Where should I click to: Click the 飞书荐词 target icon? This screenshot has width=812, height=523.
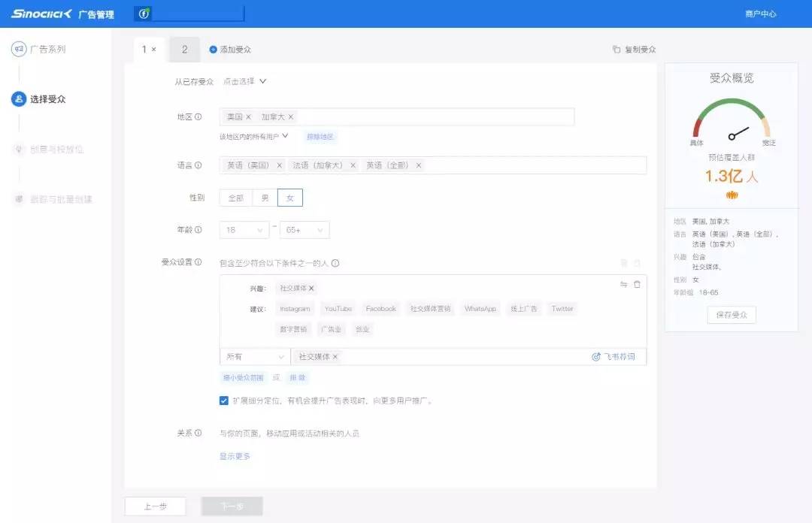click(x=598, y=357)
